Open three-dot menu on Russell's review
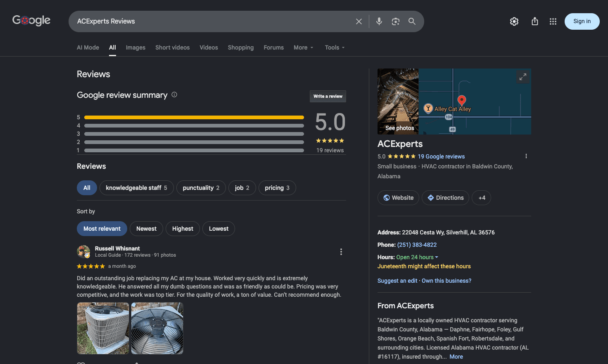This screenshot has height=364, width=608. tap(341, 252)
